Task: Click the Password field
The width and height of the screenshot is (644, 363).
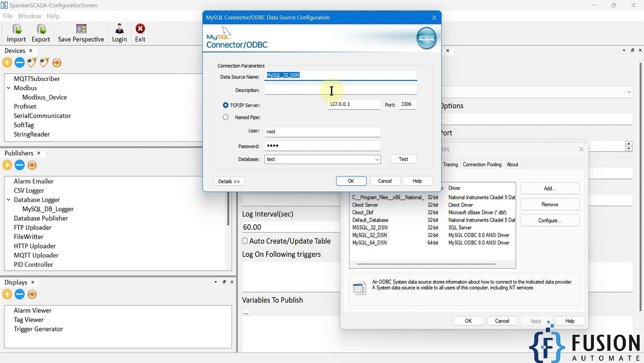Action: click(323, 146)
